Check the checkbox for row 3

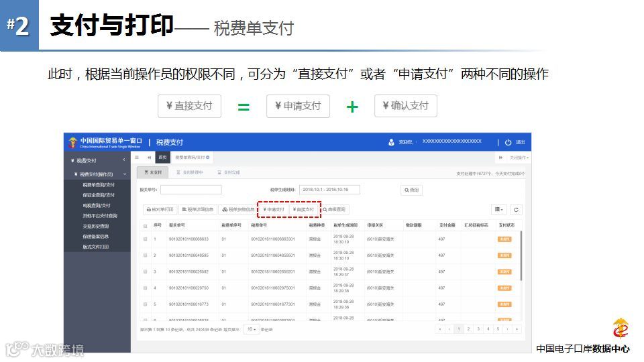coord(145,271)
